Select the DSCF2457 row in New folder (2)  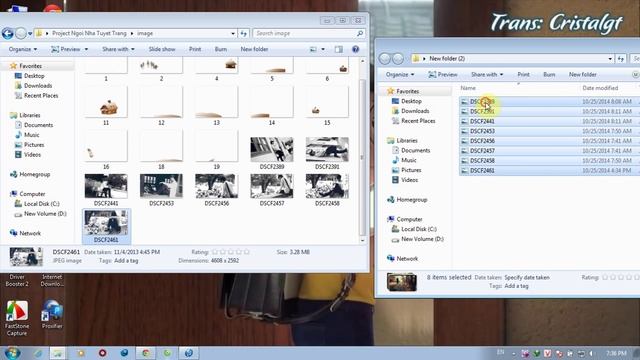point(549,151)
